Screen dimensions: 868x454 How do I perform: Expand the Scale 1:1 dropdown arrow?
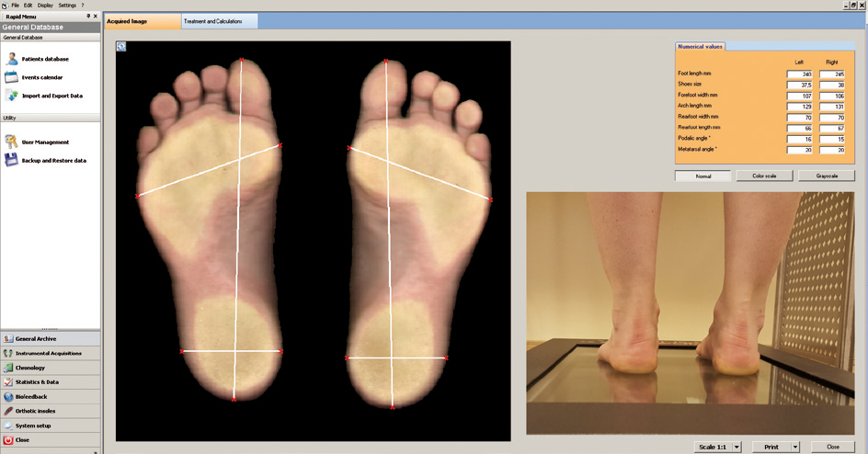[737, 448]
